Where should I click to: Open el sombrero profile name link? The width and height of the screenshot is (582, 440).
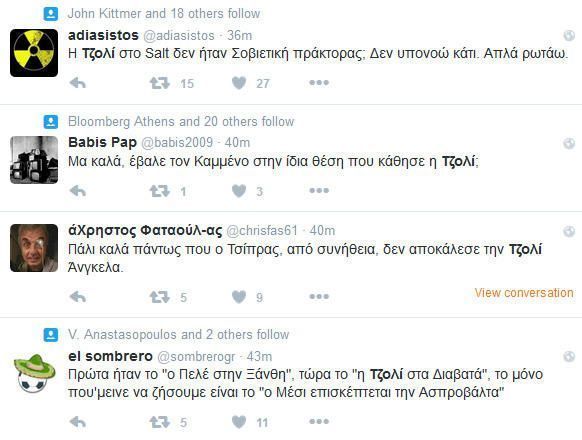click(110, 356)
